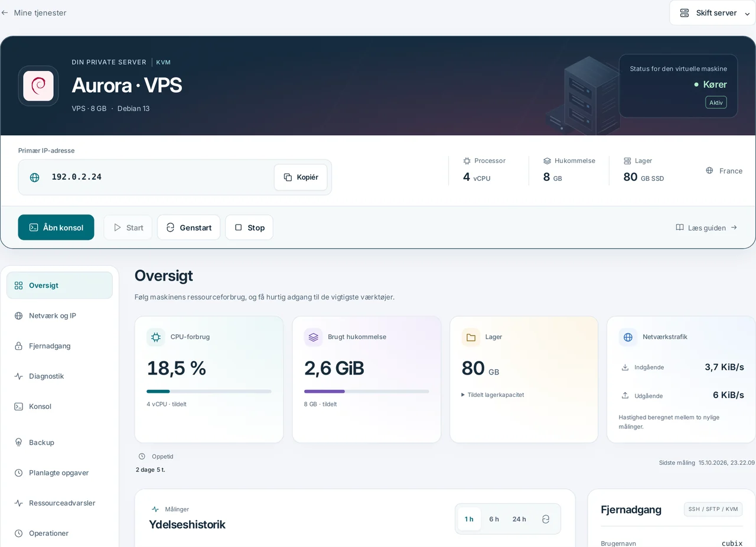Open Konsol in the sidebar
This screenshot has height=547, width=756.
pyautogui.click(x=60, y=406)
